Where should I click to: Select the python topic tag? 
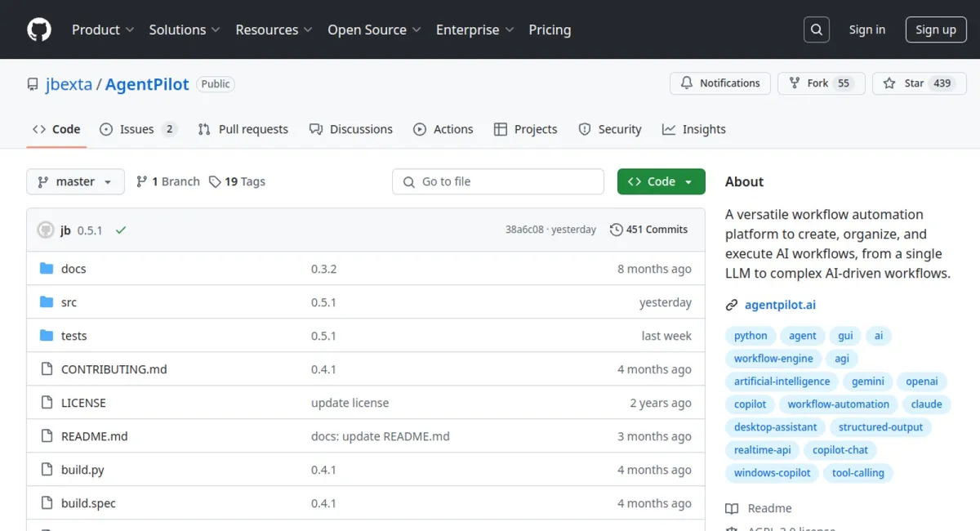click(x=751, y=336)
